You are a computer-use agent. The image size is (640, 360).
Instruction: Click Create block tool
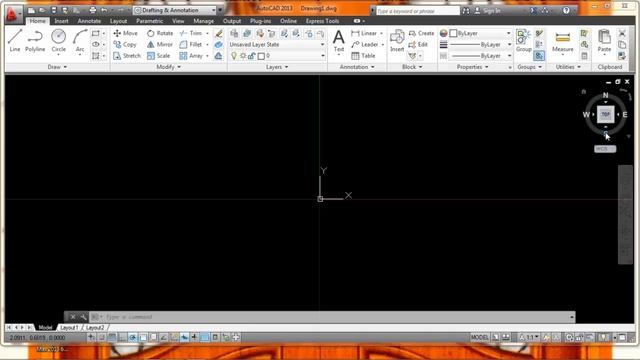(x=421, y=33)
